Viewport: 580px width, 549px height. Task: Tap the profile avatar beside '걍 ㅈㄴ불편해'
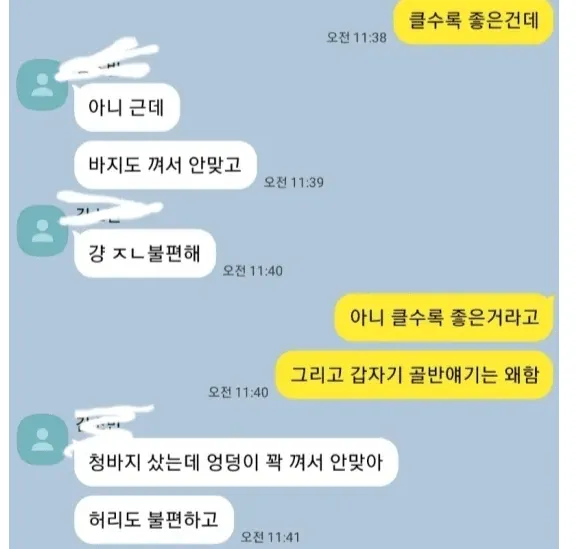tap(43, 231)
